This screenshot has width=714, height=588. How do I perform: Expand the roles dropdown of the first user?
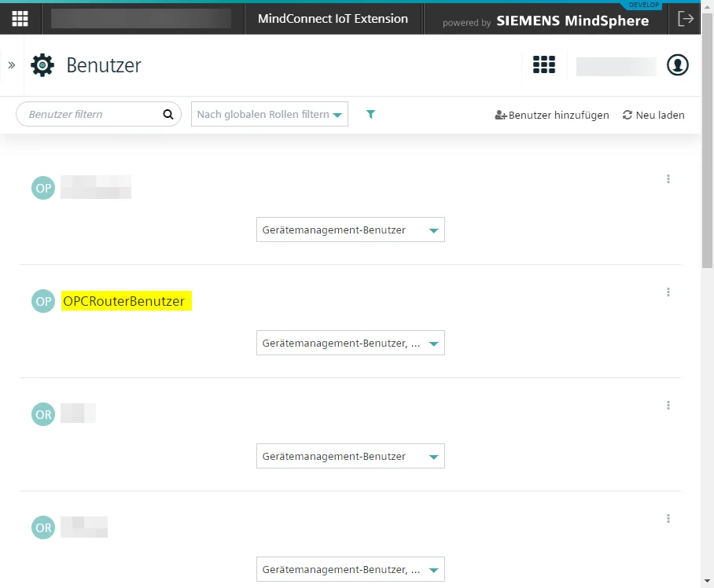(351, 230)
